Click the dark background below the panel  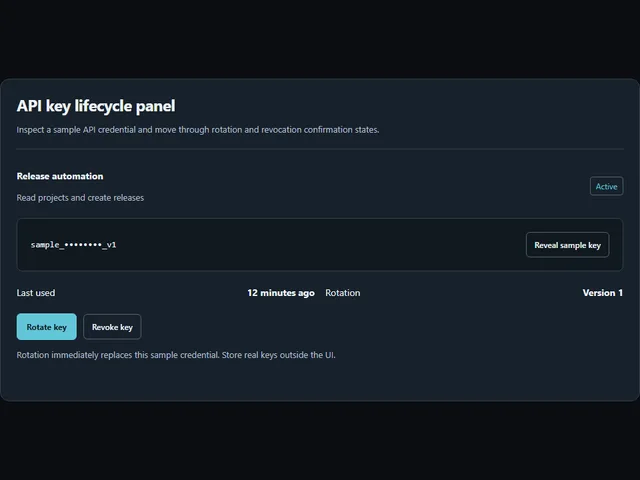tap(320, 441)
